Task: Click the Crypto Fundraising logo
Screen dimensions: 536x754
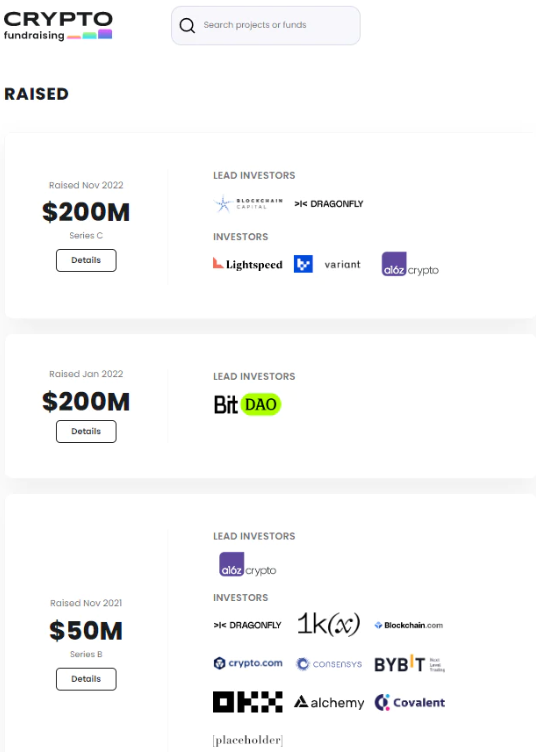Action: [58, 26]
